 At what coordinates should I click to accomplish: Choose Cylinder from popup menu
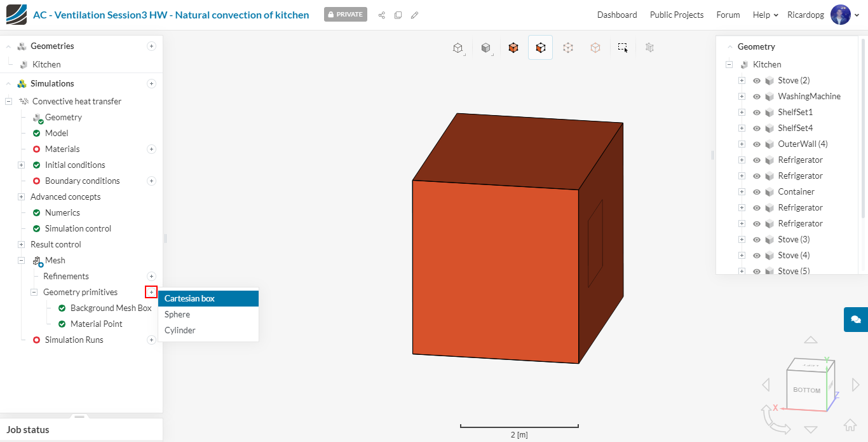pos(208,330)
